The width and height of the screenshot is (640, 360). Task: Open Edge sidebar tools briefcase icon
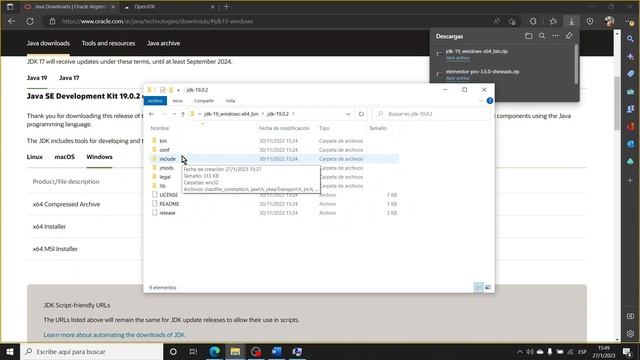click(x=631, y=91)
